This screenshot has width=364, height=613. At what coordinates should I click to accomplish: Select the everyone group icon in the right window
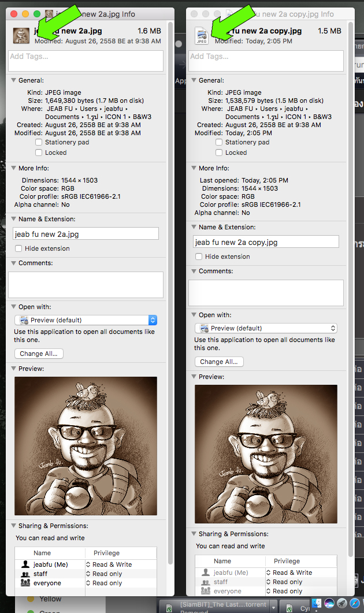[x=206, y=591]
